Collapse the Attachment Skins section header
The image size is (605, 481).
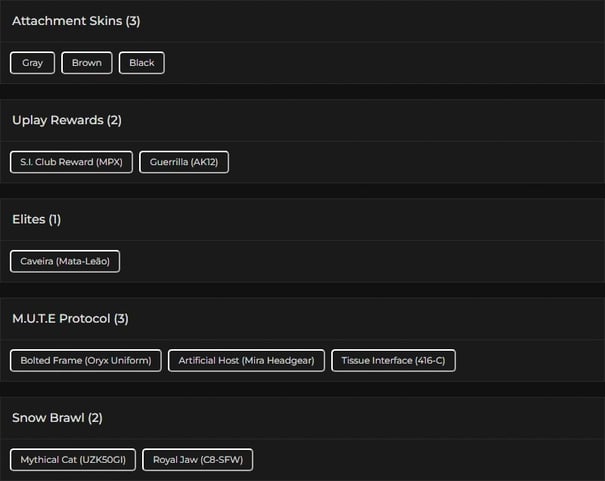coord(66,21)
